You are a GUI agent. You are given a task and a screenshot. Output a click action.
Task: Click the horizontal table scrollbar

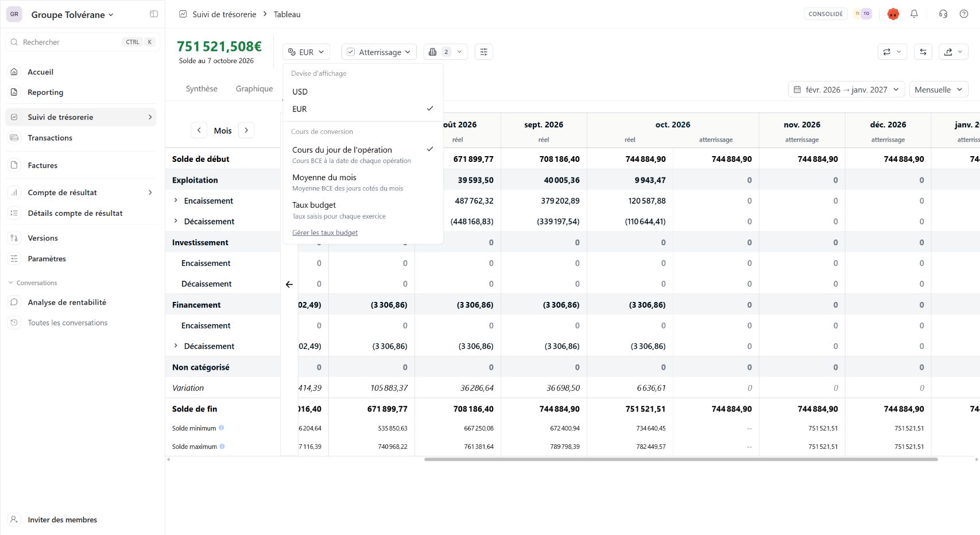pos(681,459)
